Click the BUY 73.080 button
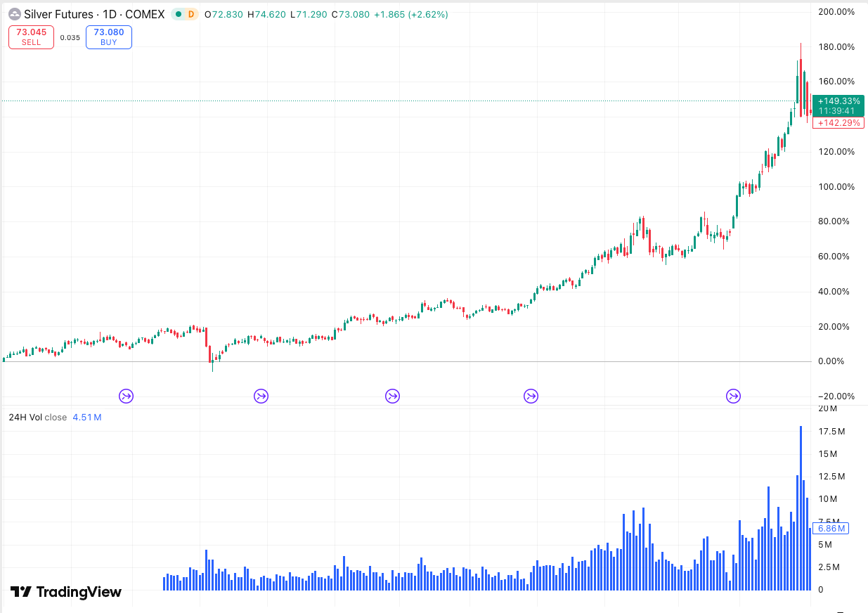 (x=108, y=37)
